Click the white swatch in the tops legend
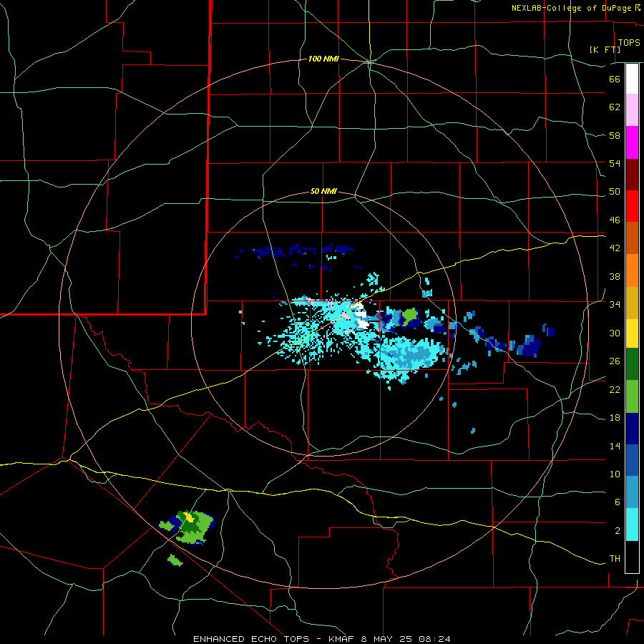Image resolution: width=644 pixels, height=644 pixels. click(632, 79)
